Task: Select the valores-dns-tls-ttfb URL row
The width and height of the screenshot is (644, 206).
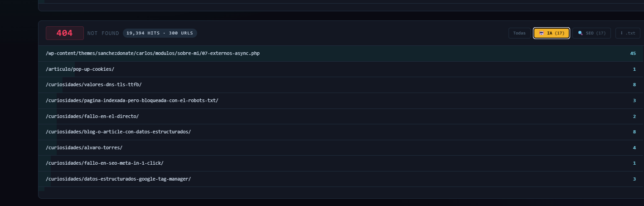Action: 97,85
